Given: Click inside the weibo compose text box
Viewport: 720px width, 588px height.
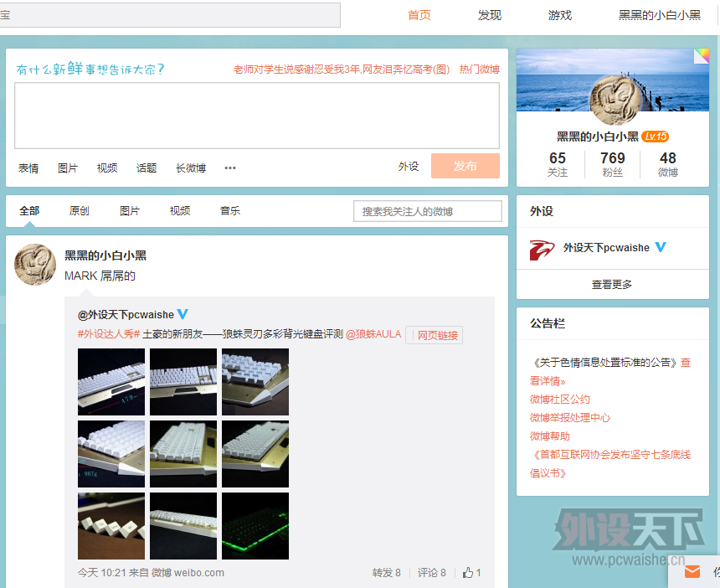Looking at the screenshot, I should coord(257,116).
